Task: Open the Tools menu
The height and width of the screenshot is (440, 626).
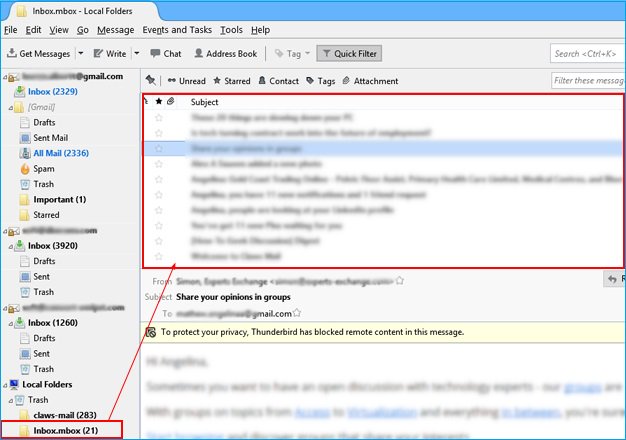Action: 231,30
